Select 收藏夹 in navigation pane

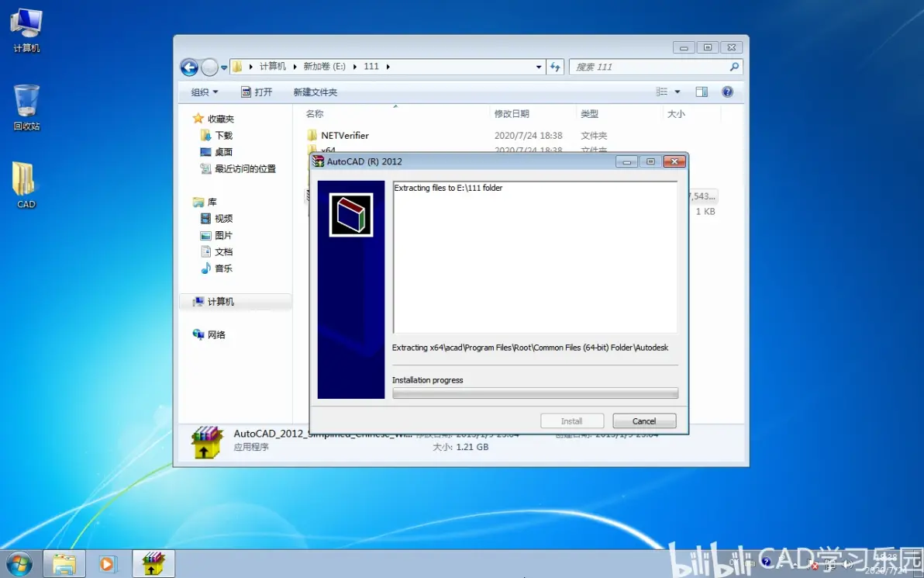220,119
